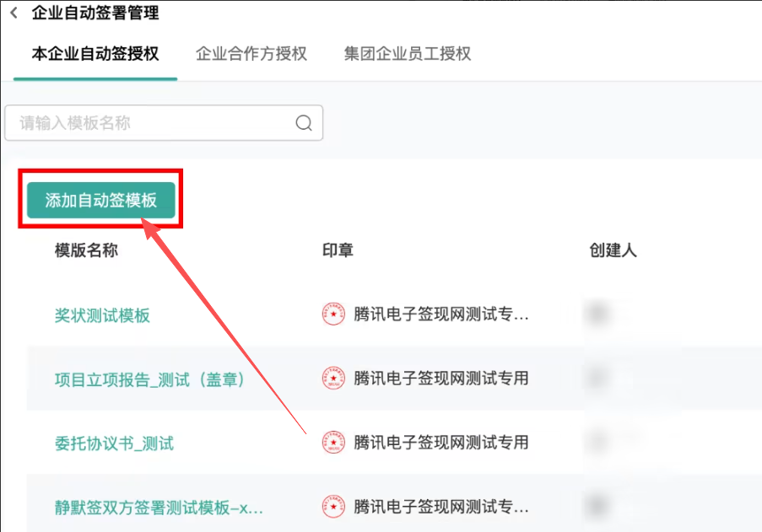
Task: Click the search magnifier icon
Action: pyautogui.click(x=303, y=122)
